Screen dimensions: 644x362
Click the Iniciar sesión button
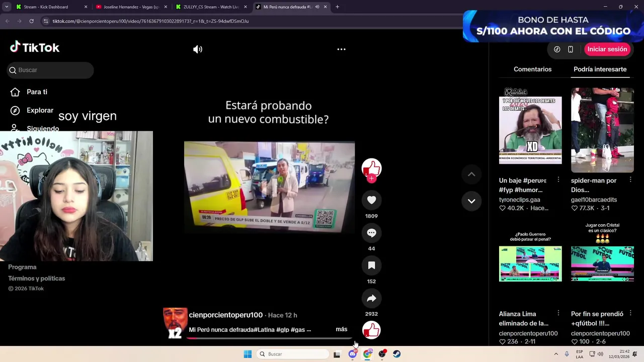[x=607, y=49]
